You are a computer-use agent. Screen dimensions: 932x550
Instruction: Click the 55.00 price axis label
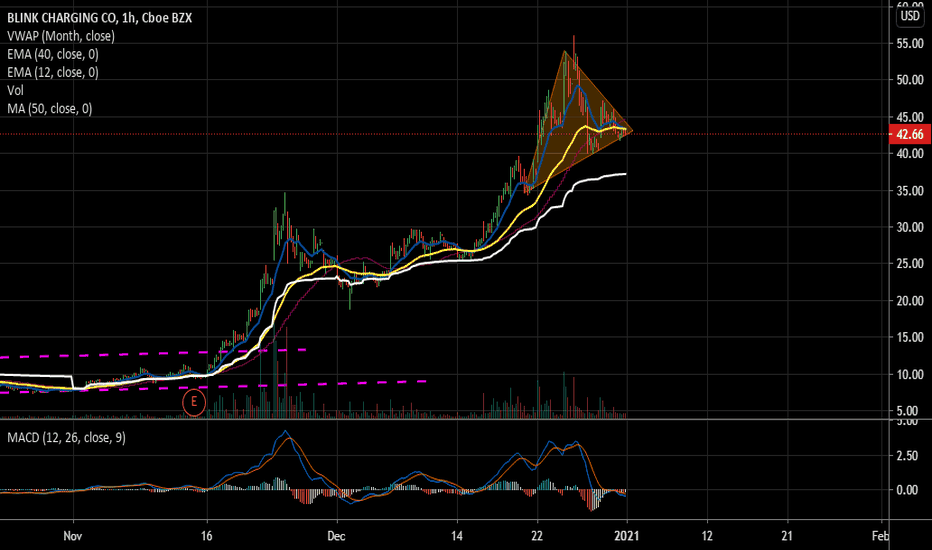point(909,43)
